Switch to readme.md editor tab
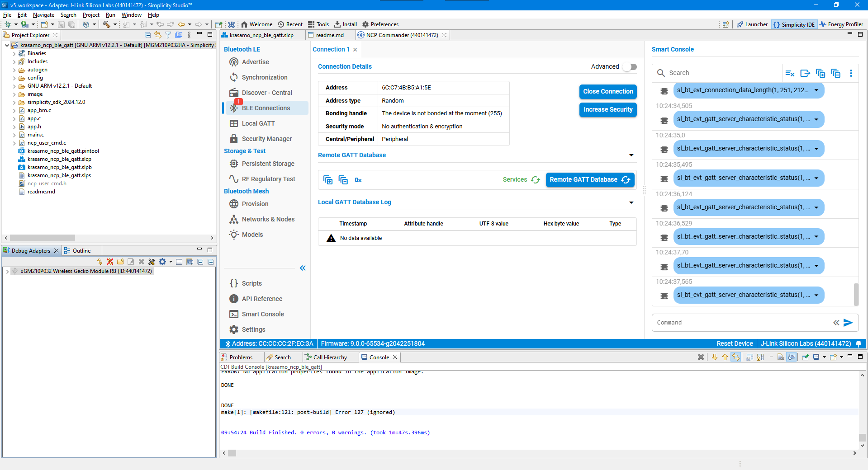The image size is (868, 470). tap(329, 35)
